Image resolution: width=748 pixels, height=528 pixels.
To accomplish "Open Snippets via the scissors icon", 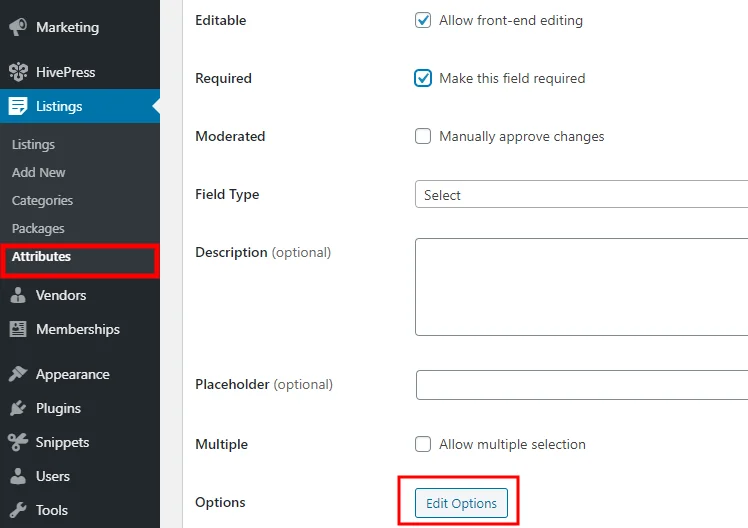I will pyautogui.click(x=18, y=442).
